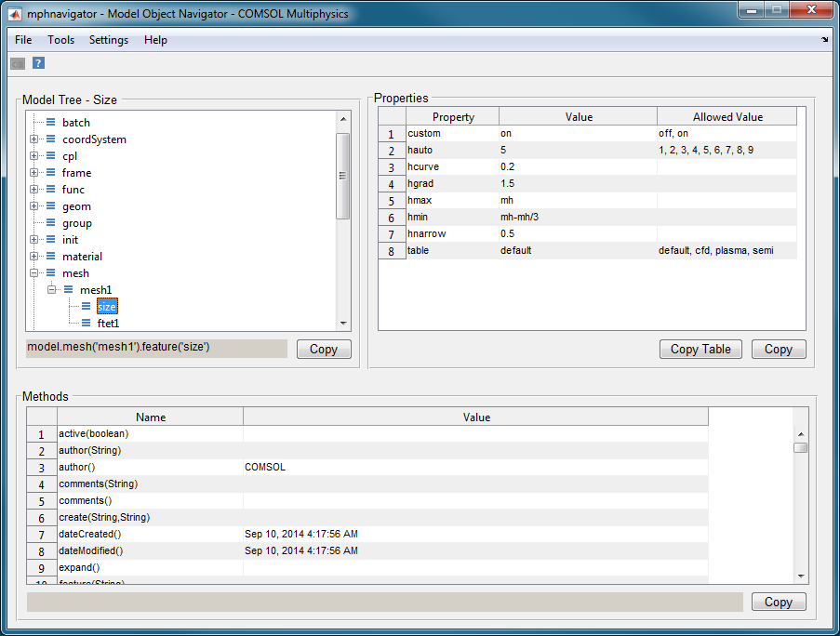Screen dimensions: 840x636
Task: Select the size item in the tree
Action: 107,307
